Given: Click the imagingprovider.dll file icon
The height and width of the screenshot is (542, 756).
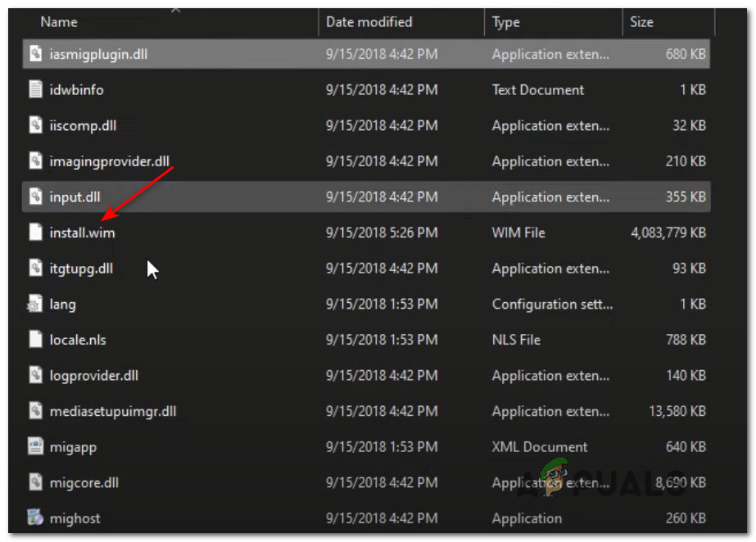Looking at the screenshot, I should 36,160.
